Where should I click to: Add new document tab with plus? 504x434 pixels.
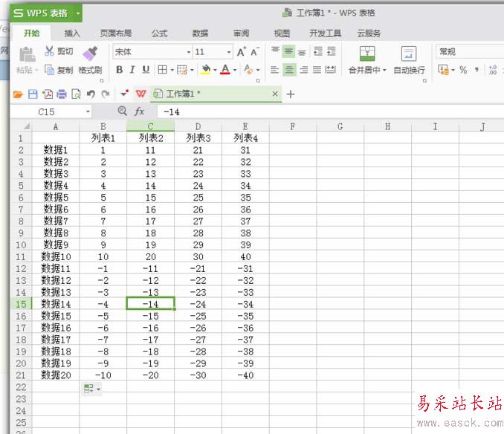pyautogui.click(x=291, y=94)
